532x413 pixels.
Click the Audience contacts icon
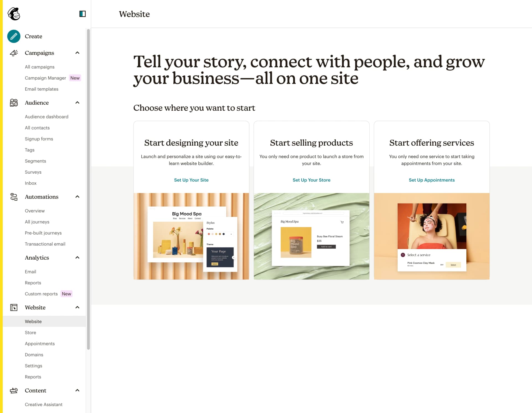pos(14,103)
